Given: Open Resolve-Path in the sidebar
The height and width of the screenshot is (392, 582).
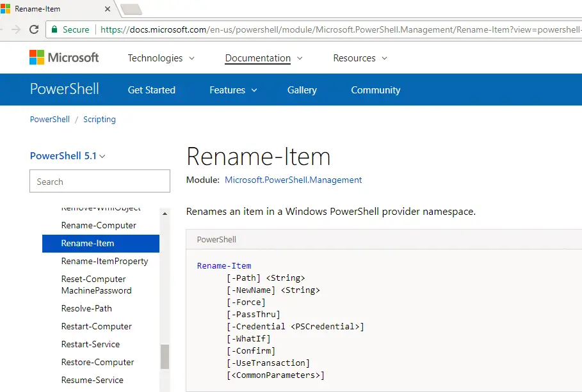Looking at the screenshot, I should 86,309.
